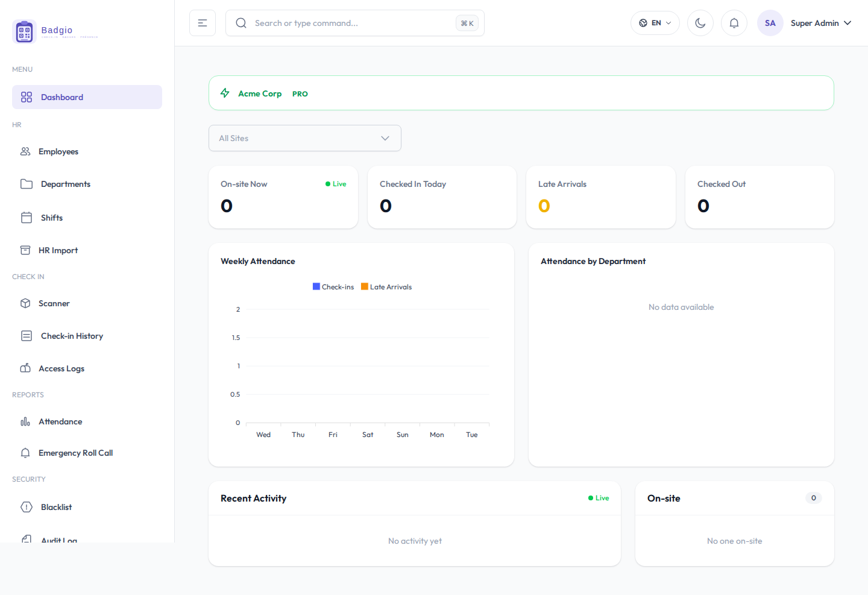868x595 pixels.
Task: Click the blue Check-ins legend color square
Action: [x=316, y=286]
